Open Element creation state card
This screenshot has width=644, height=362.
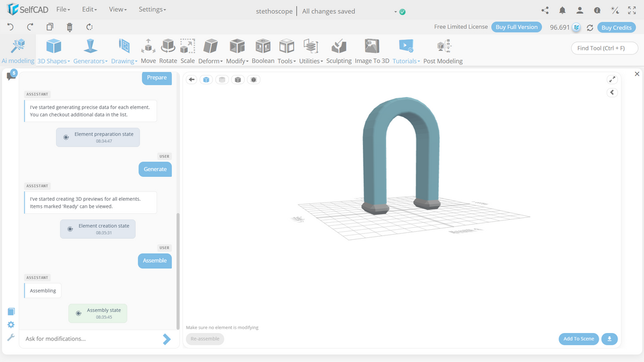(x=97, y=229)
